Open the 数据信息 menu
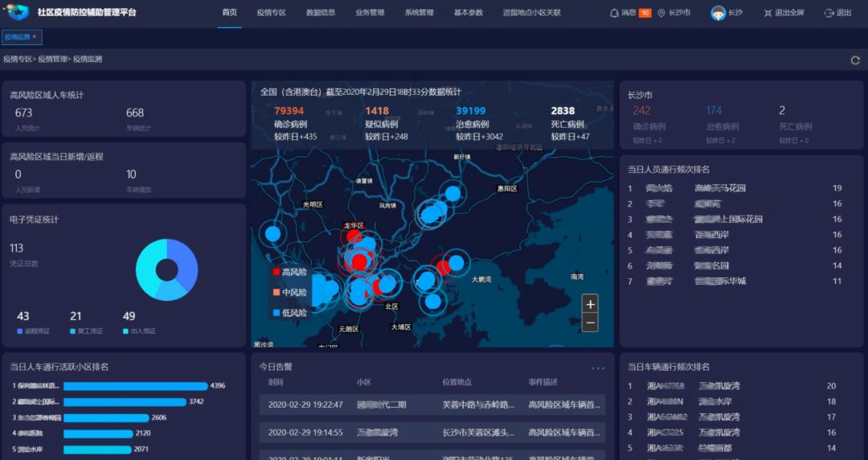Image resolution: width=868 pixels, height=460 pixels. (x=321, y=13)
